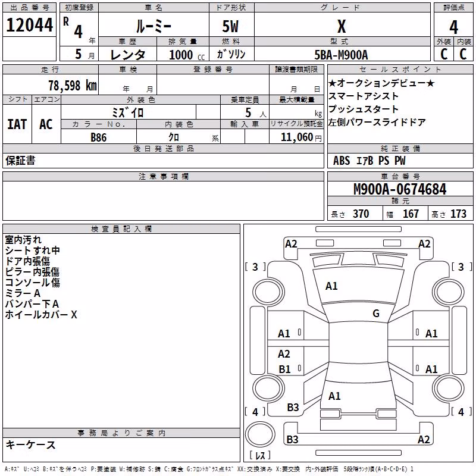Click the seating capacity 5 人
476x476 pixels.
(x=256, y=112)
